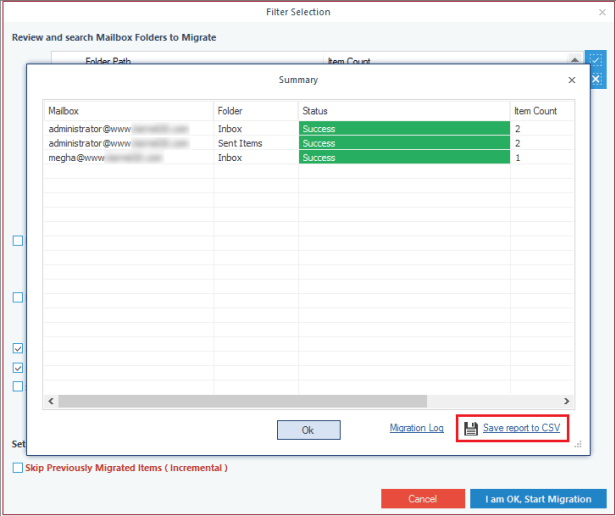Screen dimensions: 616x516
Task: Click the Status column header
Action: pyautogui.click(x=403, y=110)
